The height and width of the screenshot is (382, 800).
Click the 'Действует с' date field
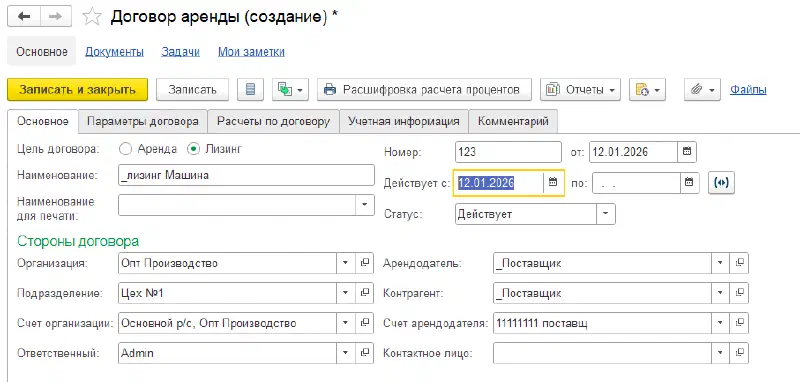click(499, 183)
